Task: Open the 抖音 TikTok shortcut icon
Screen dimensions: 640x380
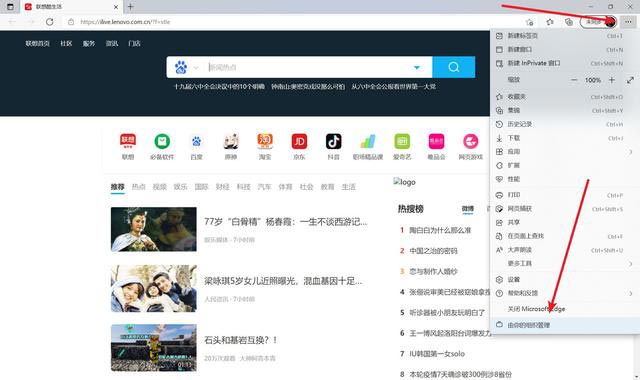Action: 333,142
